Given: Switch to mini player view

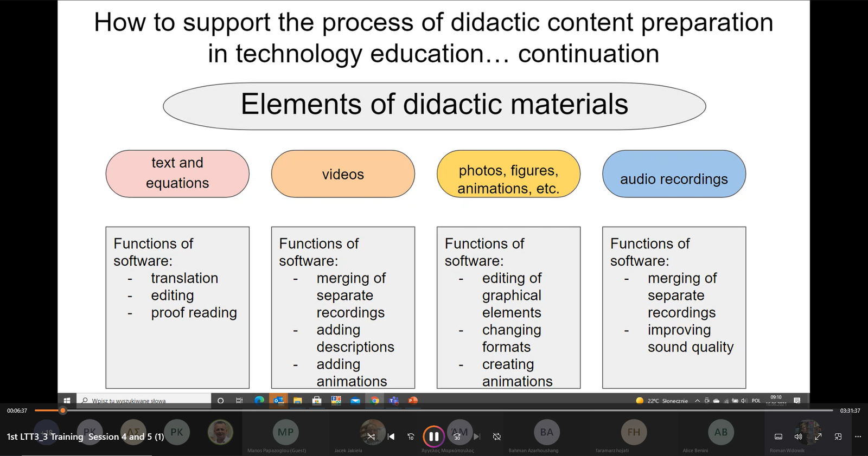Looking at the screenshot, I should pyautogui.click(x=838, y=436).
